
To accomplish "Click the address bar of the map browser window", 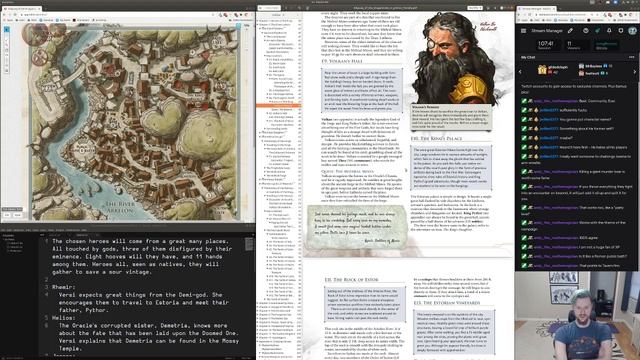I will [x=118, y=15].
